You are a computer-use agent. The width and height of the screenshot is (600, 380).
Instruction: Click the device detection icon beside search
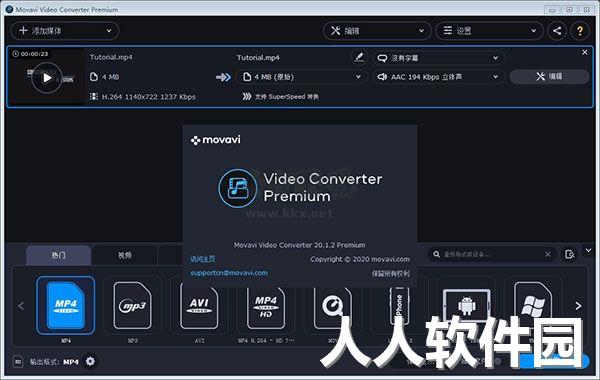click(569, 254)
